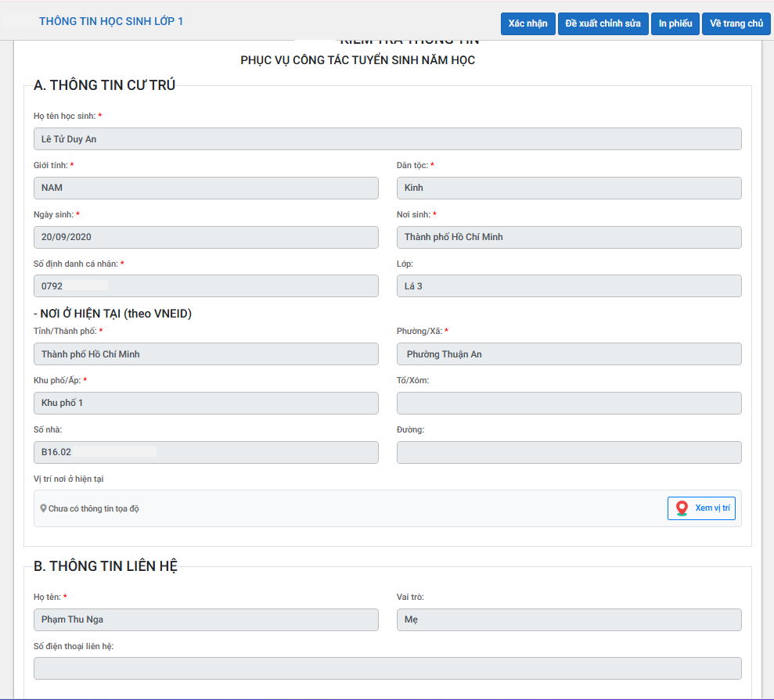The image size is (774, 700).
Task: Print the form with In phiếu
Action: [675, 23]
